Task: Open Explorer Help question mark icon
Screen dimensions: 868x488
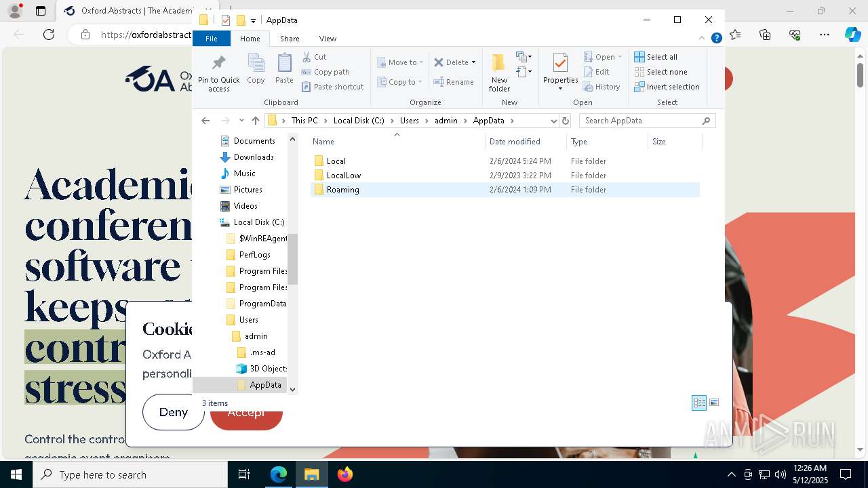Action: 716,39
